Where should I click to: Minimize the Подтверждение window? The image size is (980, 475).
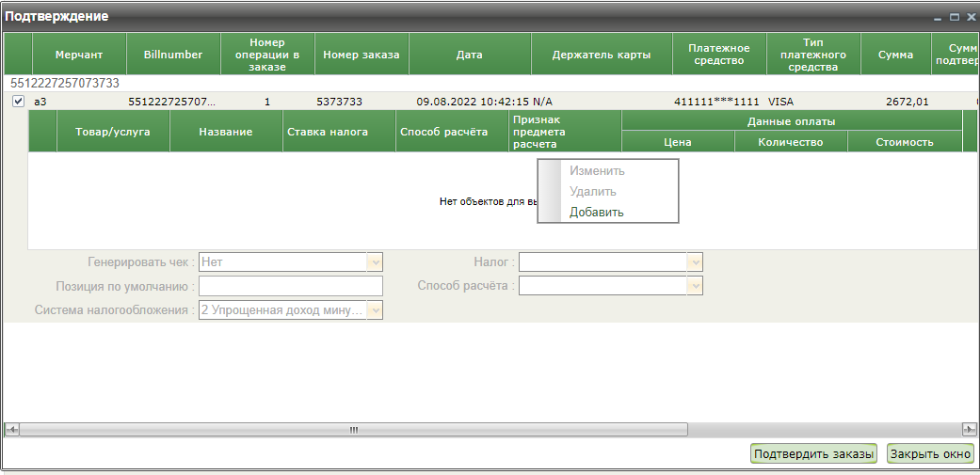[x=938, y=17]
